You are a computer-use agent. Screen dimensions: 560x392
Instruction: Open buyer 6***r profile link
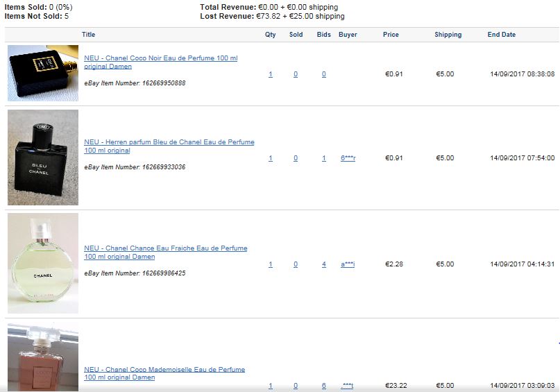coord(348,157)
